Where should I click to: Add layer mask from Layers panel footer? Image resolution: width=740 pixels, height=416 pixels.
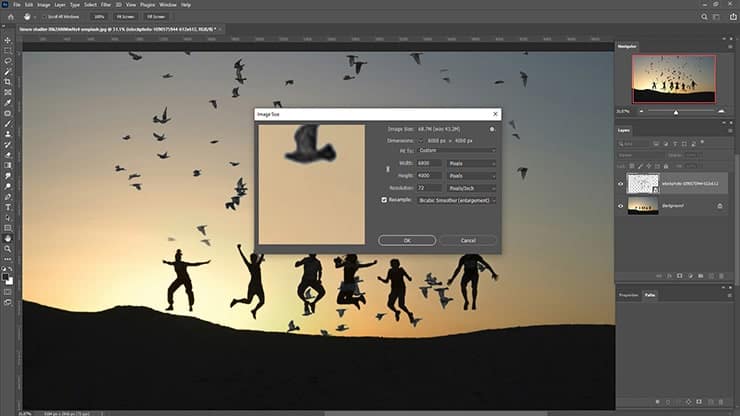coord(680,276)
